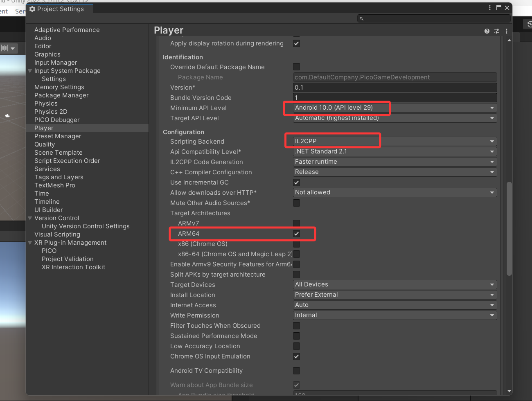Screen dimensions: 532x401
Task: Select XR Interaction Toolkit settings
Action: pyautogui.click(x=73, y=267)
